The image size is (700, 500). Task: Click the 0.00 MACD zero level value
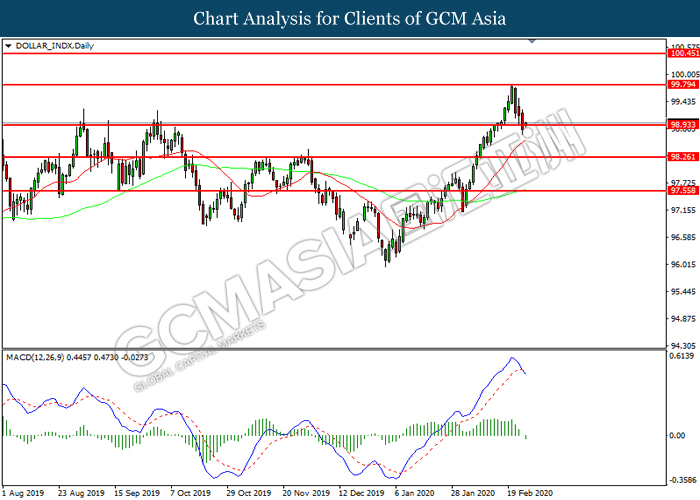coord(678,435)
